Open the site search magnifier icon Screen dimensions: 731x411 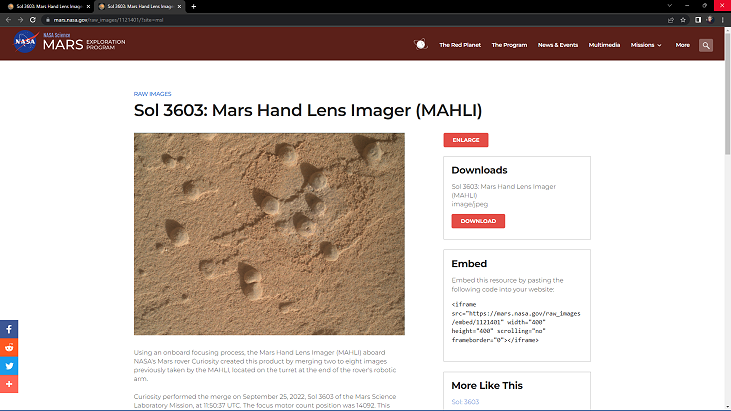[706, 45]
